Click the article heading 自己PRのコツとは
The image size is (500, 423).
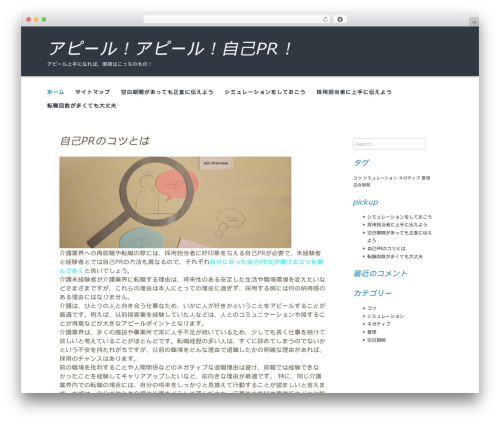coord(105,141)
